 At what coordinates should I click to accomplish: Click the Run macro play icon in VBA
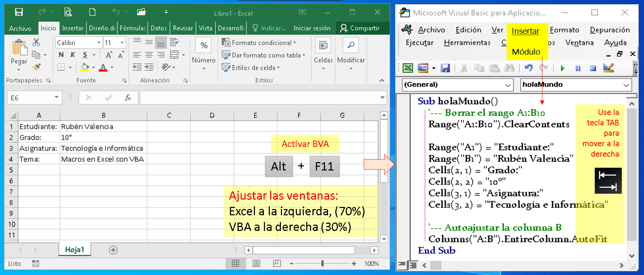coord(563,68)
